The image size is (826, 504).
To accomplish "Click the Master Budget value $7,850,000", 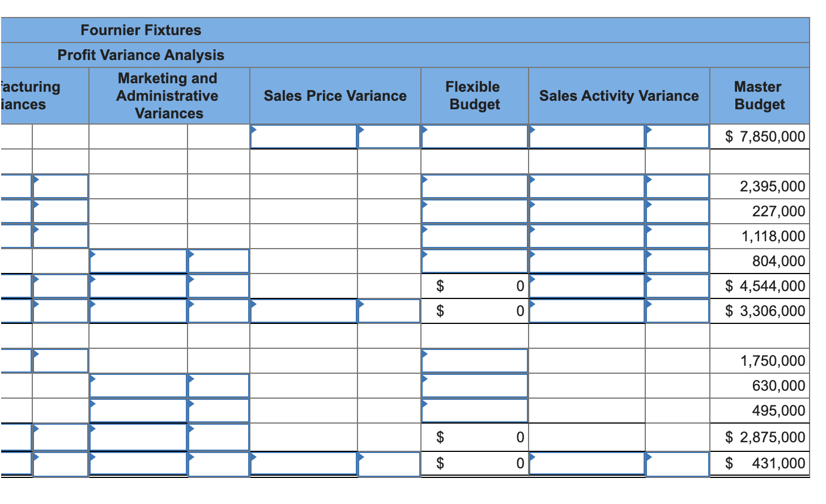I will (765, 136).
